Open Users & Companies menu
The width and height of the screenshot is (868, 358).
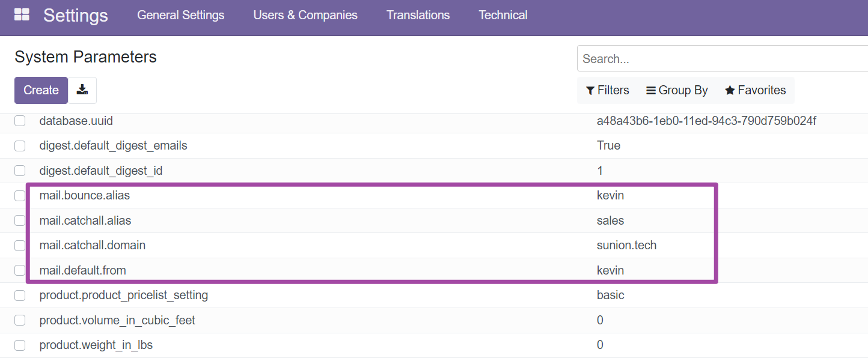305,15
